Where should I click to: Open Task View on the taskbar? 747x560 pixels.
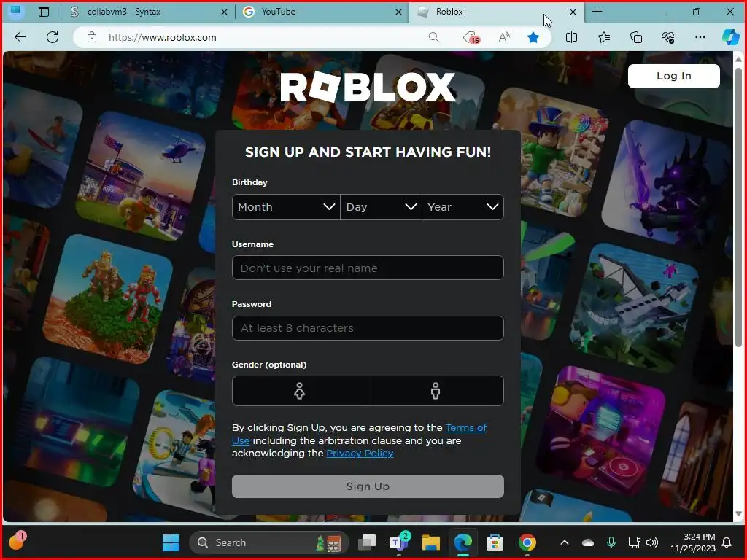point(368,542)
